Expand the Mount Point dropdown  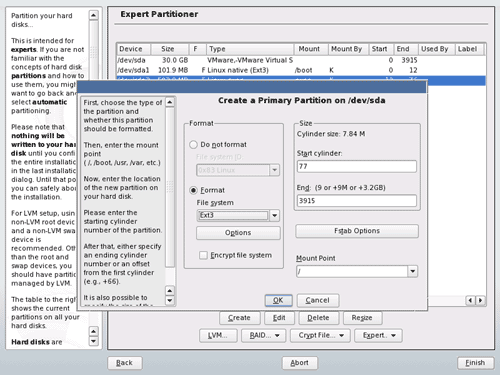[x=413, y=271]
